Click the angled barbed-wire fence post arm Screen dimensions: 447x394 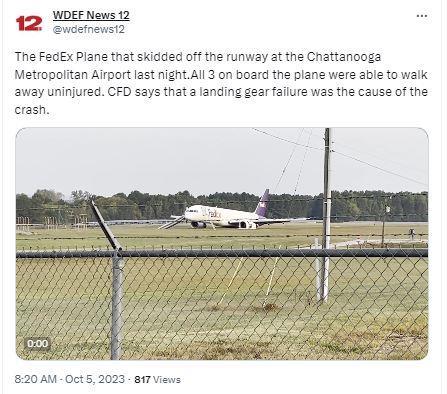click(105, 225)
